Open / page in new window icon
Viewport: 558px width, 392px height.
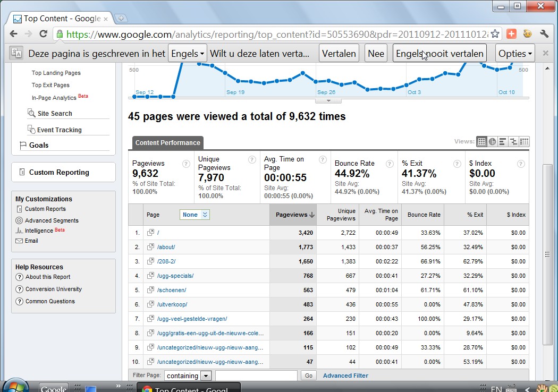pyautogui.click(x=150, y=232)
